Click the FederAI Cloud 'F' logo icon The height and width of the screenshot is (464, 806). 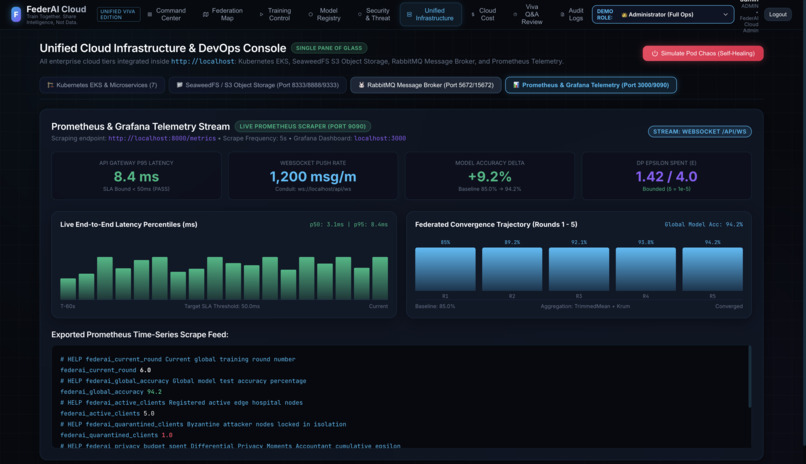click(16, 14)
